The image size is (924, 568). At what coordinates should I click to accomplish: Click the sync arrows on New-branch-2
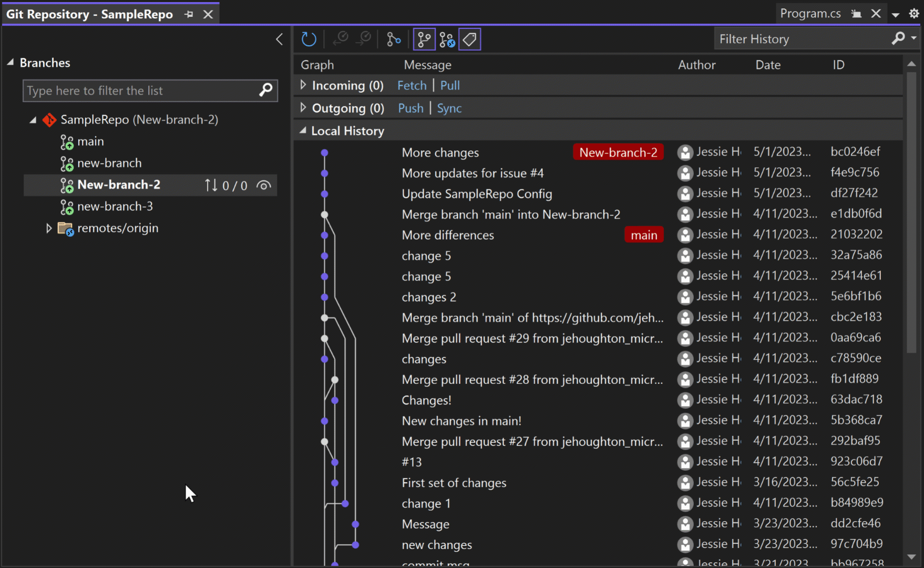211,185
